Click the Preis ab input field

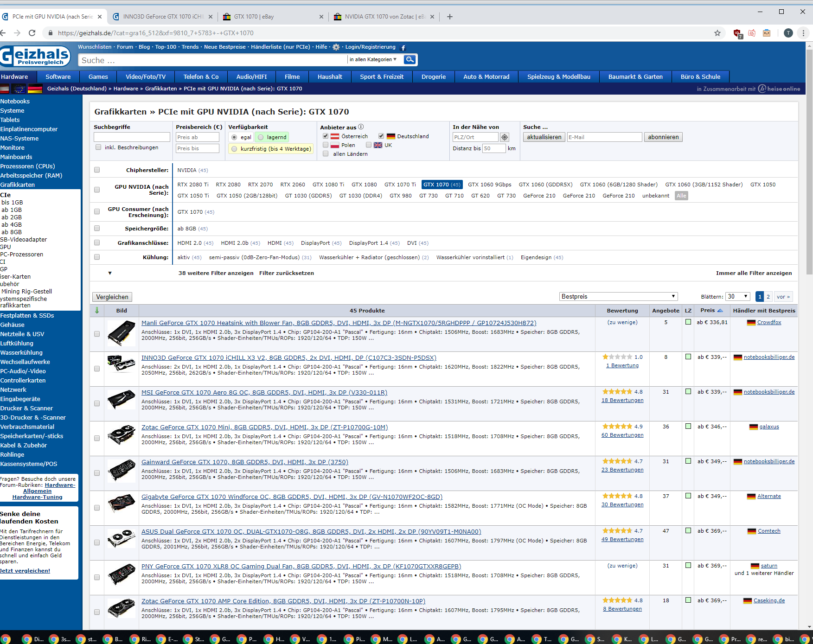(x=197, y=137)
